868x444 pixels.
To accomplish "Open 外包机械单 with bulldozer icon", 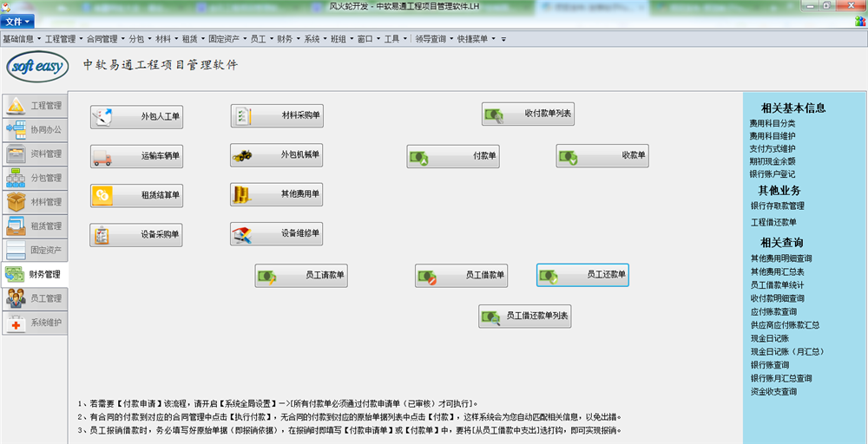I will pyautogui.click(x=277, y=156).
